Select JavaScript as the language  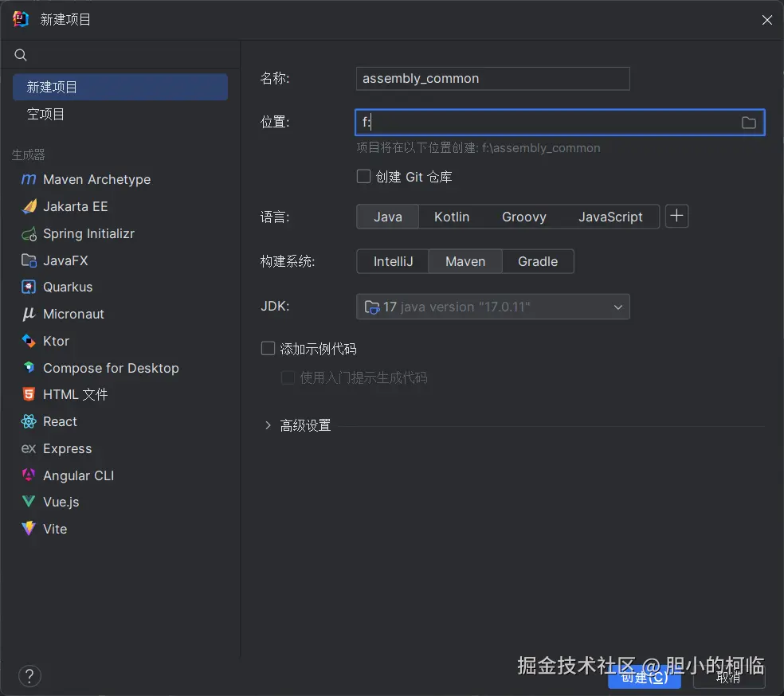tap(610, 217)
